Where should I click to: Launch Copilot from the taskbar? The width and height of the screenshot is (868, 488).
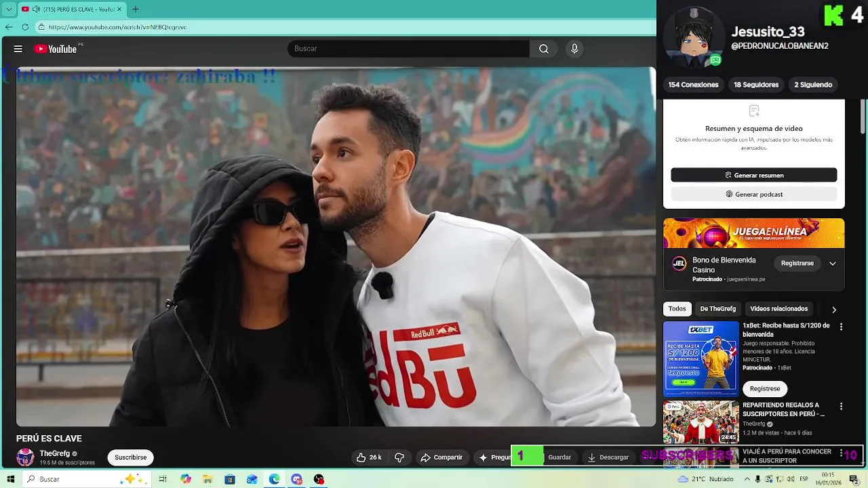tap(186, 479)
